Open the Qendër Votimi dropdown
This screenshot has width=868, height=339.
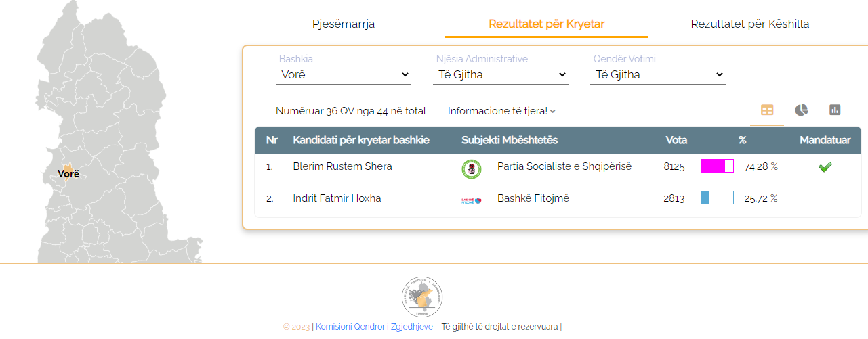(658, 75)
